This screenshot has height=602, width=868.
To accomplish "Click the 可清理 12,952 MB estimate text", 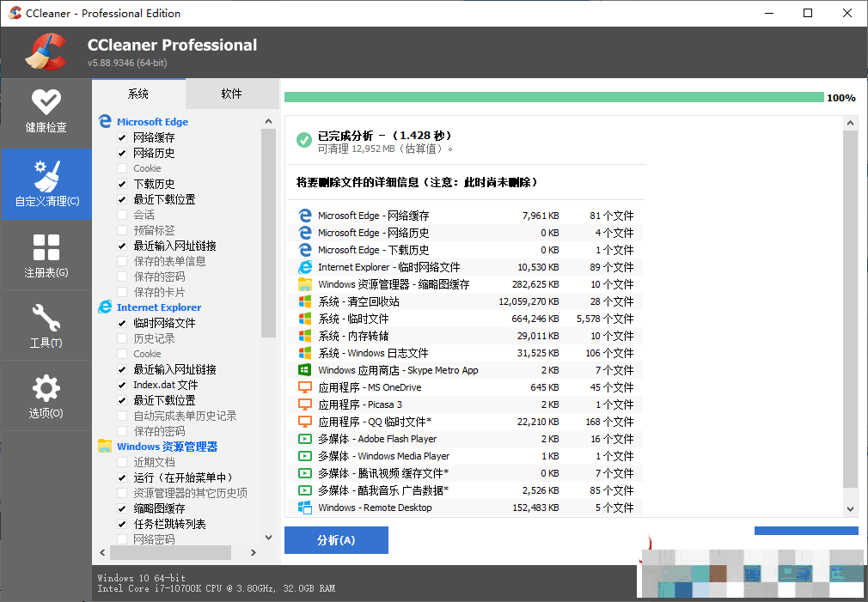I will coord(385,149).
